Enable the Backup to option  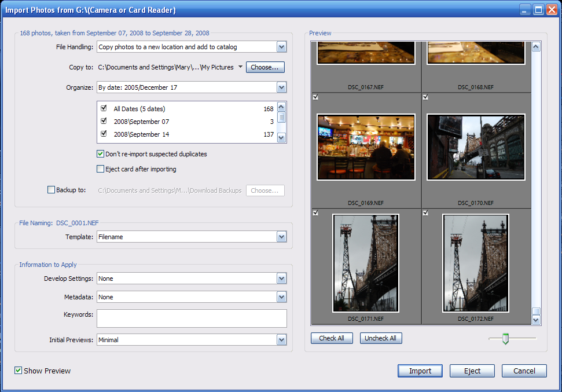coord(51,189)
